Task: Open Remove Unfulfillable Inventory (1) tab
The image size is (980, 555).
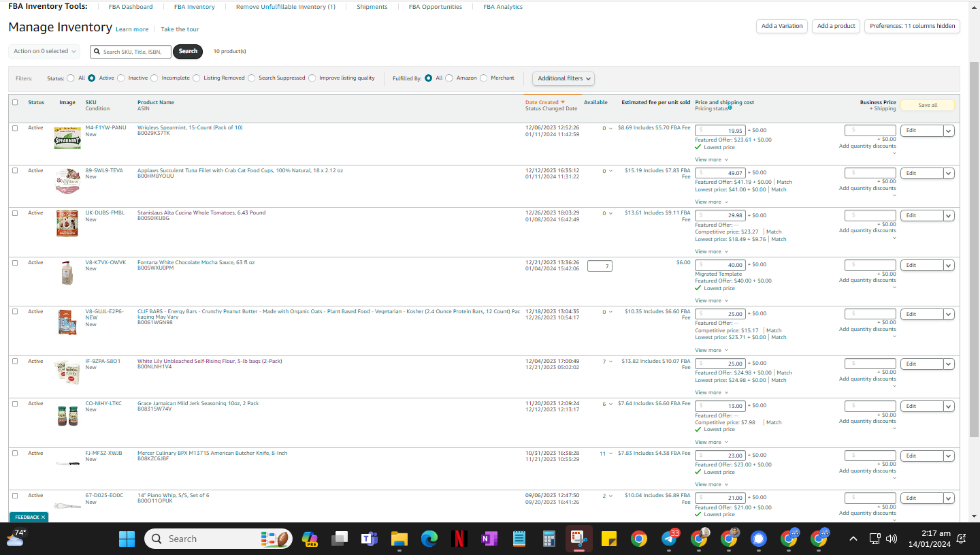Action: point(286,7)
